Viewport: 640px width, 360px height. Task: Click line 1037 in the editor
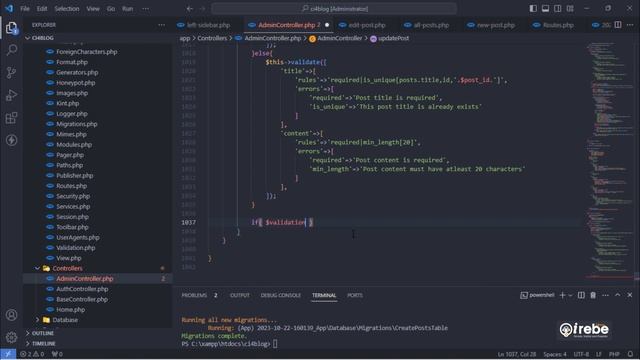point(380,222)
